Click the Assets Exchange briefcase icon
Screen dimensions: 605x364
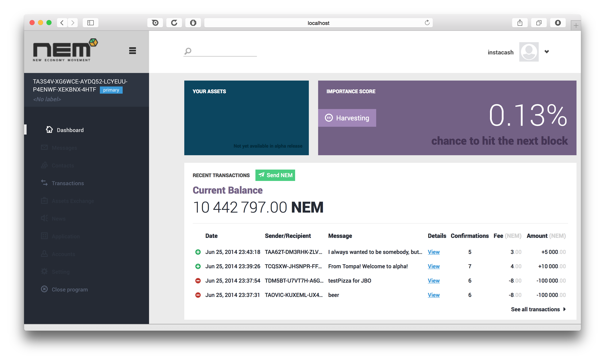click(44, 200)
